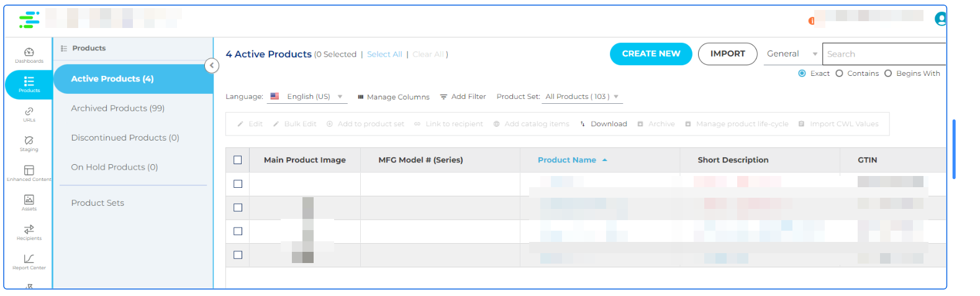Select the Contains search radio option
The width and height of the screenshot is (980, 296).
(840, 73)
